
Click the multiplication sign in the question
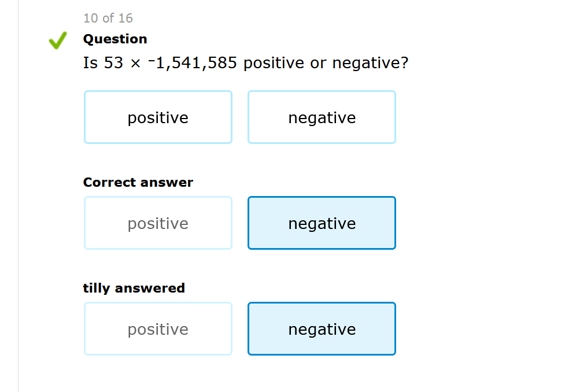[135, 64]
